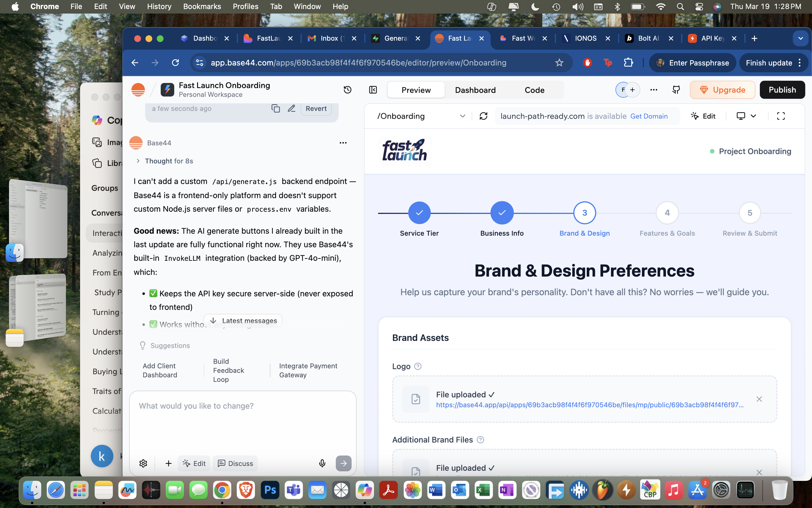Edit the last chat message pencil
The width and height of the screenshot is (812, 508).
[291, 108]
